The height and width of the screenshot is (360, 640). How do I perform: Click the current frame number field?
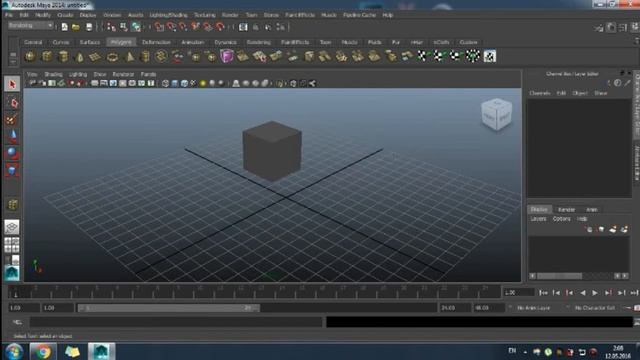coord(519,293)
